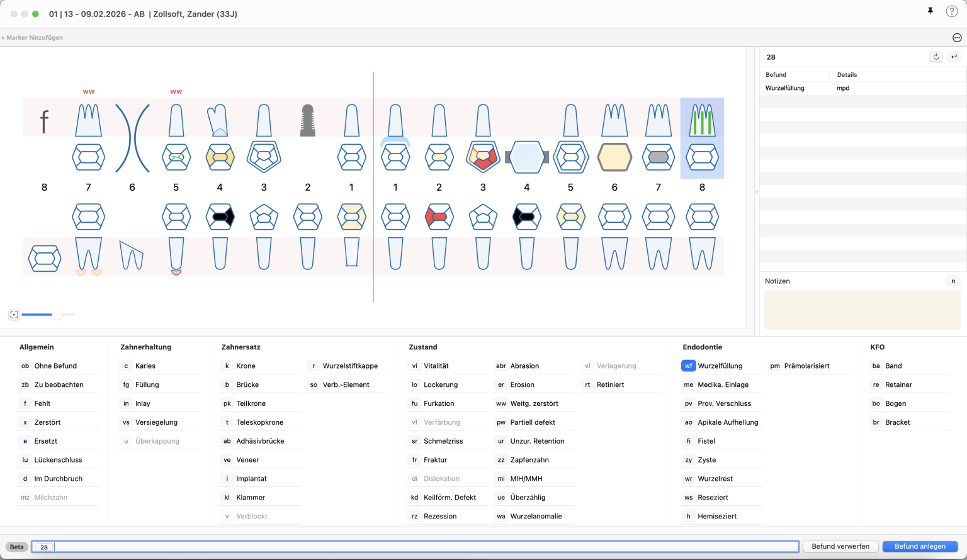Click the fit-to-view zoom icon
967x560 pixels.
pyautogui.click(x=14, y=315)
